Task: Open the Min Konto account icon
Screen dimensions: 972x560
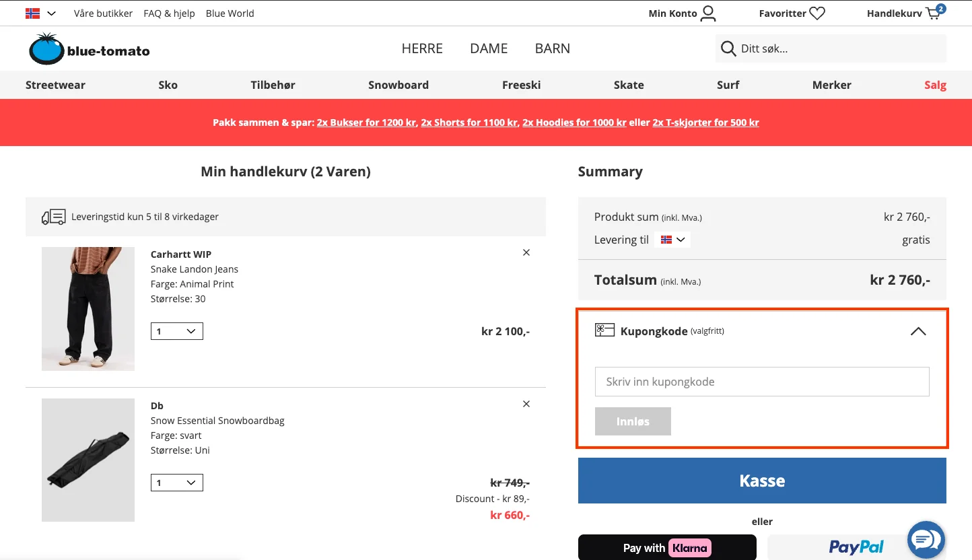Action: click(708, 13)
